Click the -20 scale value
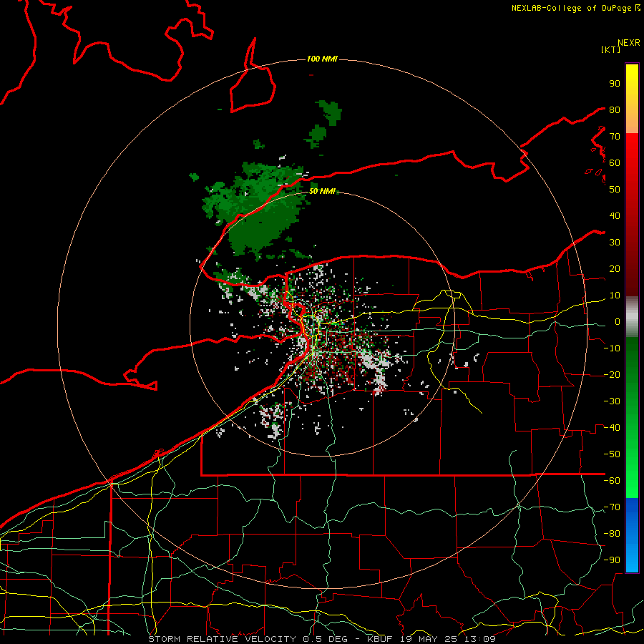 point(612,375)
